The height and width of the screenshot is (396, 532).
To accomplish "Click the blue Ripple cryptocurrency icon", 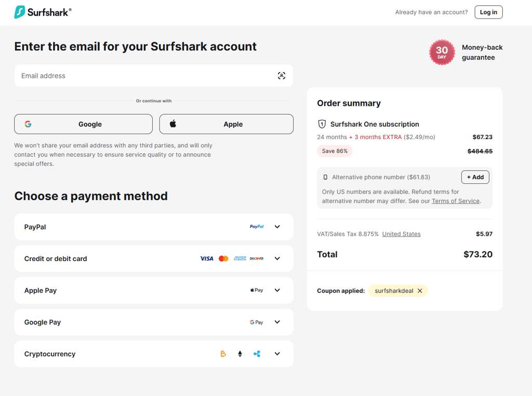I will [x=257, y=354].
